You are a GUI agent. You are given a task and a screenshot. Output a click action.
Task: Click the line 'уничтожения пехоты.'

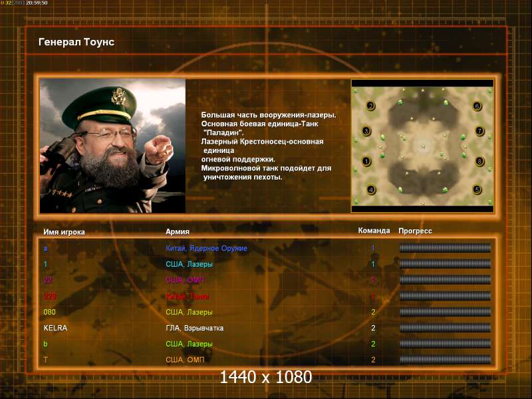click(x=243, y=177)
